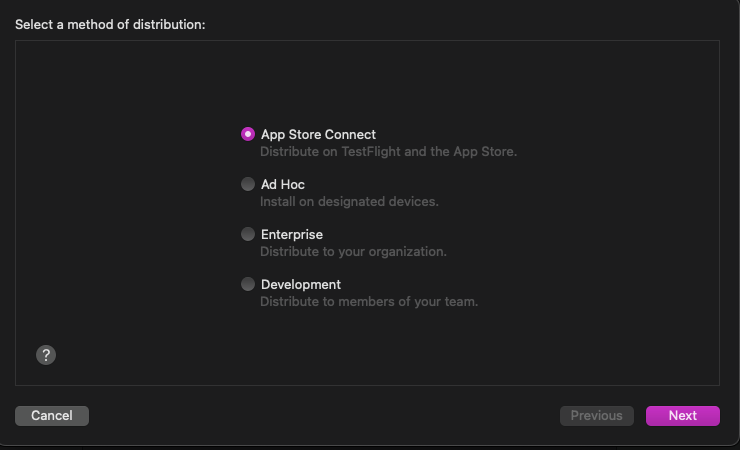Viewport: 740px width, 450px height.
Task: Click the Enterprise option label
Action: coord(292,234)
